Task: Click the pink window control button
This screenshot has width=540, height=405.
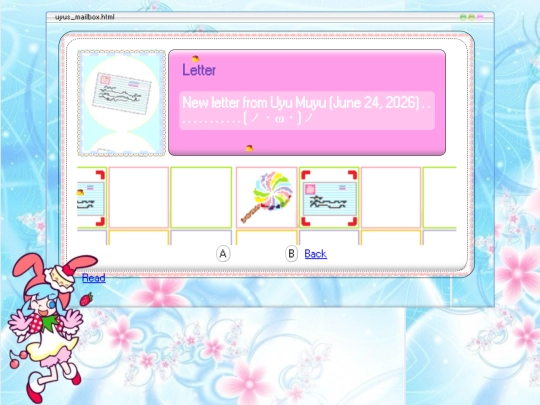Action: point(480,17)
